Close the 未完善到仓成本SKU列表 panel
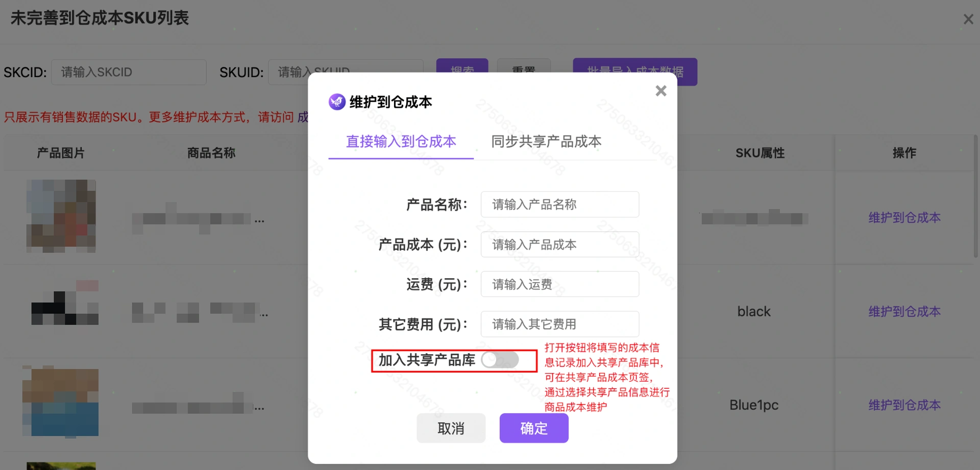 (x=968, y=19)
